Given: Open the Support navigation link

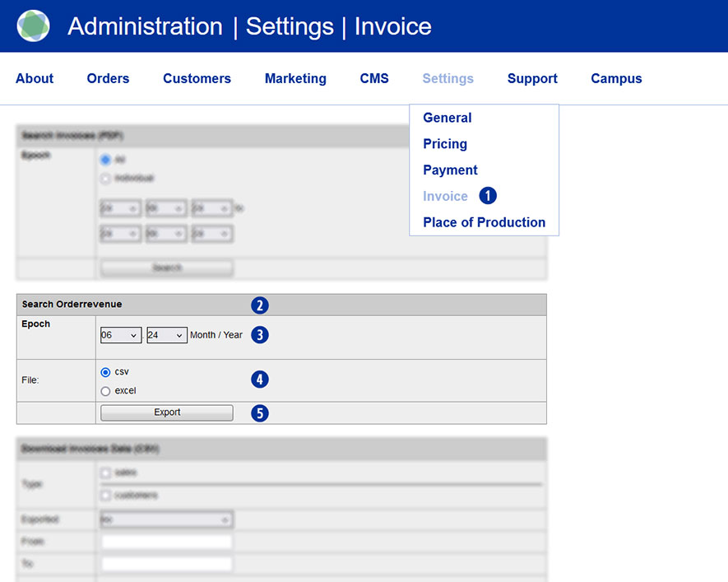Looking at the screenshot, I should pos(532,79).
